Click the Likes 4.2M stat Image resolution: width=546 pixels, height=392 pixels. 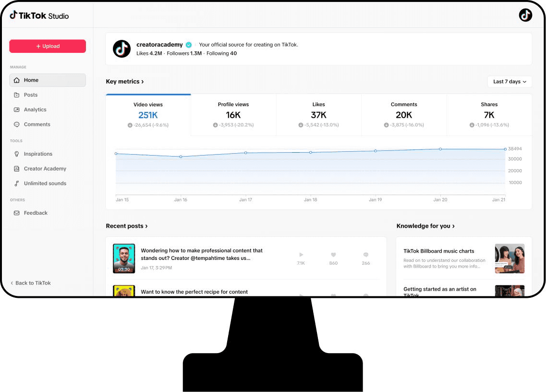pyautogui.click(x=149, y=53)
